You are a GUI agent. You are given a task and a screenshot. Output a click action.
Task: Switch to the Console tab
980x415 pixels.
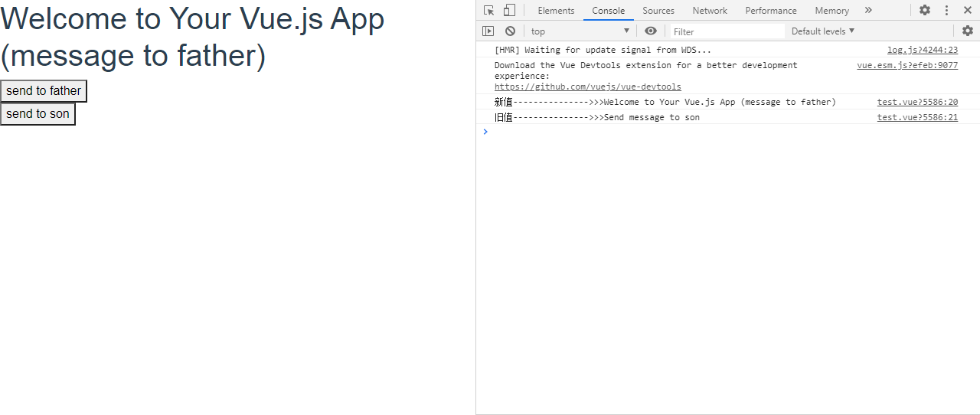[x=609, y=11]
